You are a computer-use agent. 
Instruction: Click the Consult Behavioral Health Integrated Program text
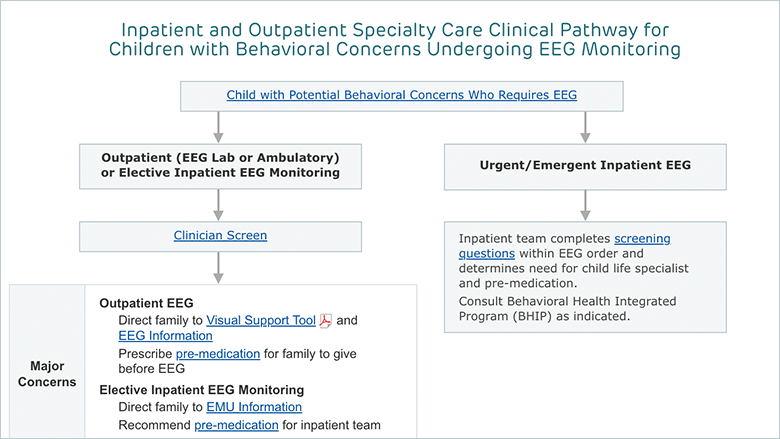(x=567, y=309)
